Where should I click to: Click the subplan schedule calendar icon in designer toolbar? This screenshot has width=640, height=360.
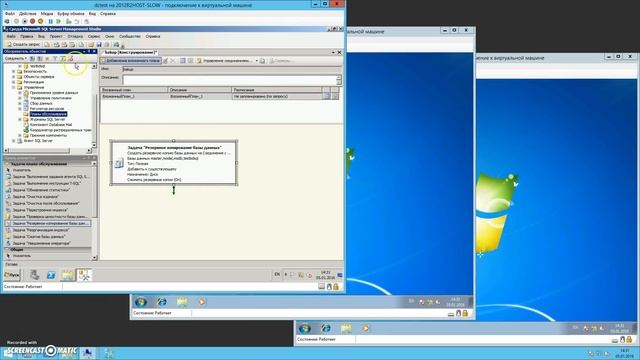coord(182,60)
